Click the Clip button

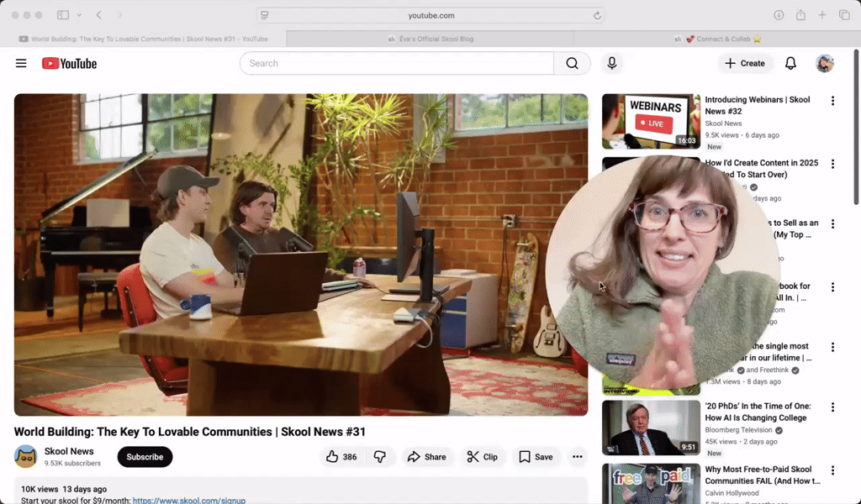pyautogui.click(x=483, y=457)
